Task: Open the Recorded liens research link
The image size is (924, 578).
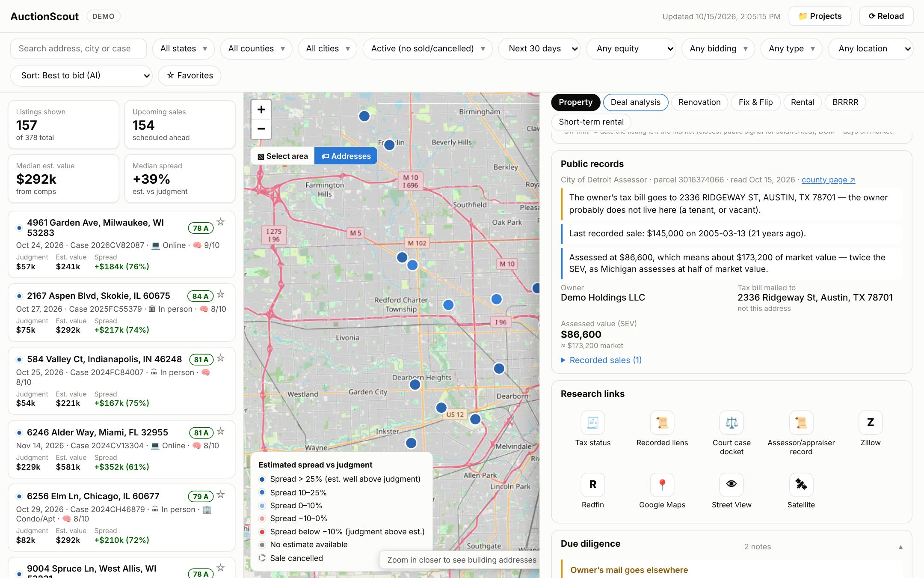Action: 662,429
